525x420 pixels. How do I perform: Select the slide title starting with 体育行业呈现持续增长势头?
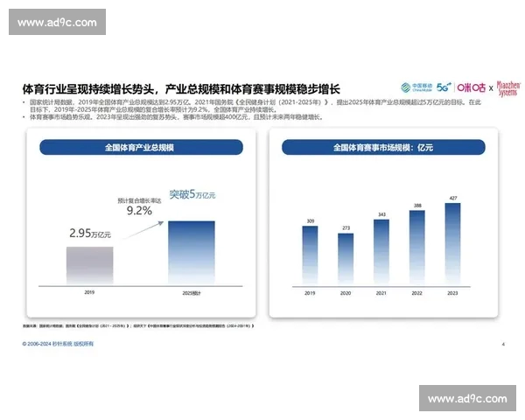tap(181, 89)
